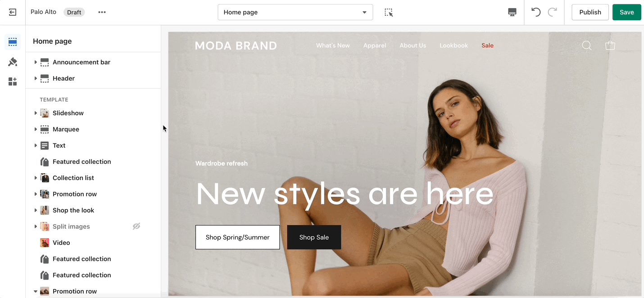This screenshot has width=644, height=298.
Task: Click the Shop Spring/Summer button
Action: point(237,237)
